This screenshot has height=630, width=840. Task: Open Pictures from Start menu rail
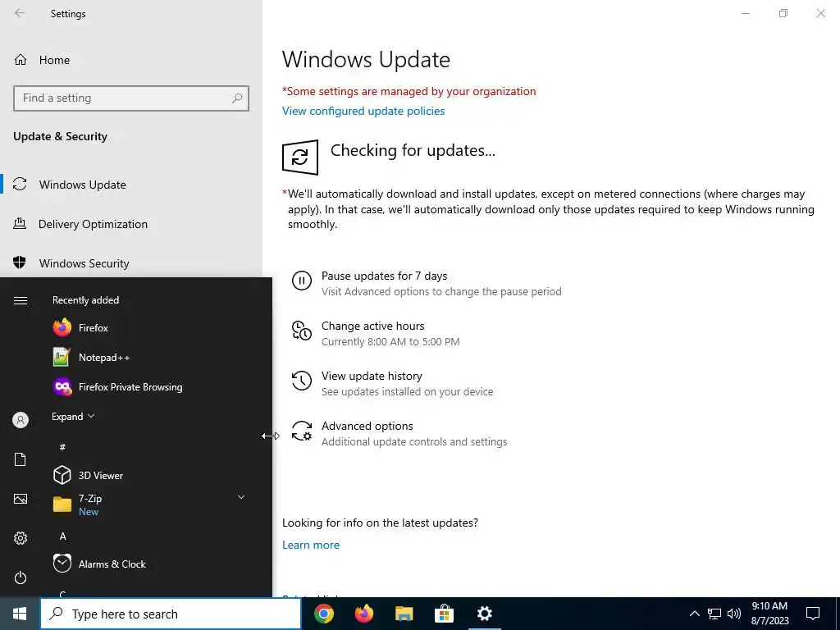(21, 499)
